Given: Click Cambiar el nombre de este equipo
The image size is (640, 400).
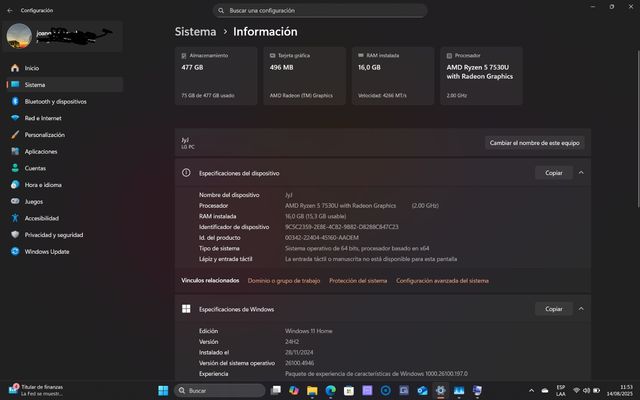Looking at the screenshot, I should pyautogui.click(x=535, y=143).
